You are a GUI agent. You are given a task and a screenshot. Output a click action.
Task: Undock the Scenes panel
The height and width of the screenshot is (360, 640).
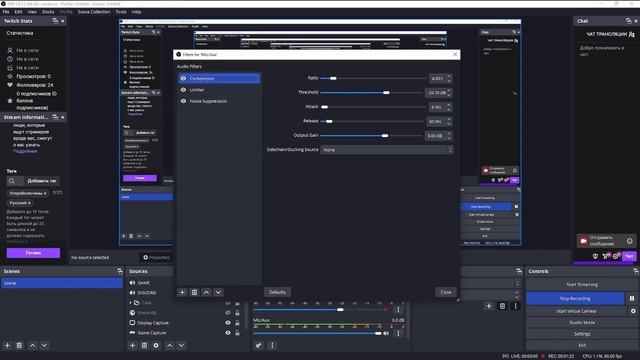[120, 271]
